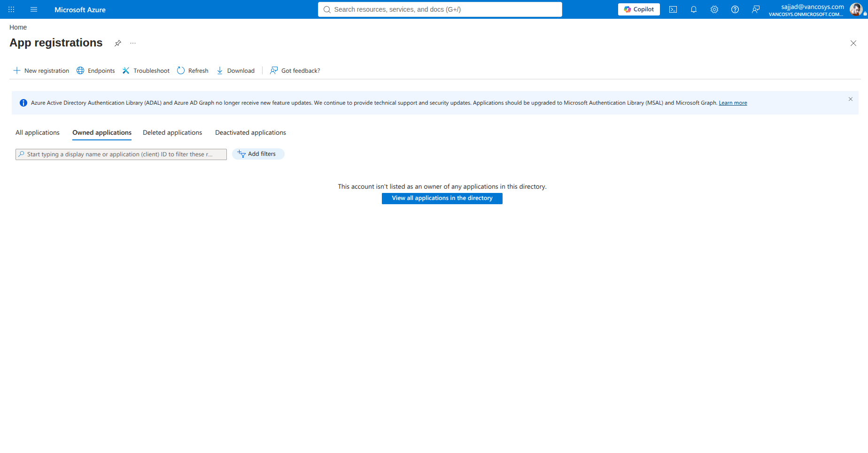Click the user avatar picture
This screenshot has height=453, width=868.
[856, 9]
